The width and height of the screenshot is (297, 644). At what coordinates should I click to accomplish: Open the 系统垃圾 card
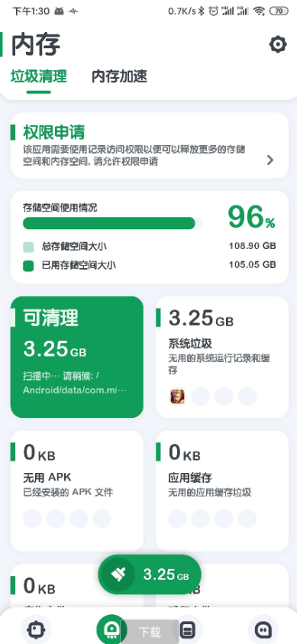tap(222, 357)
